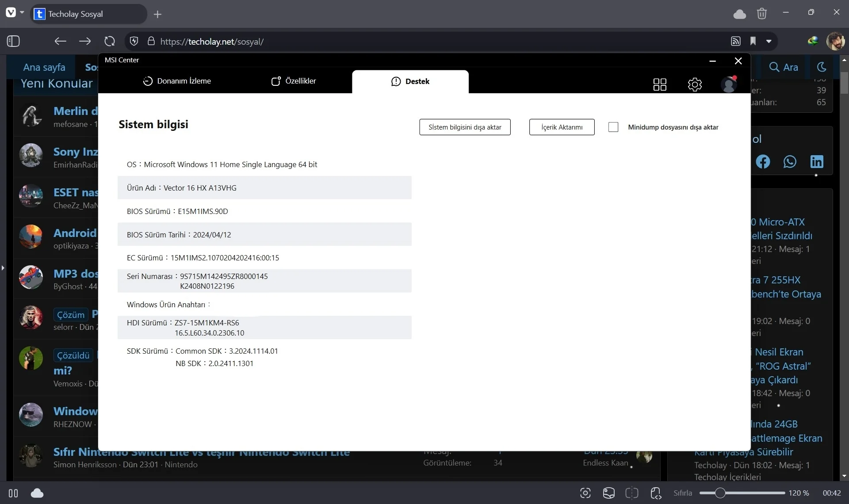This screenshot has width=849, height=504.
Task: Reload the page with refresh icon
Action: tap(110, 41)
